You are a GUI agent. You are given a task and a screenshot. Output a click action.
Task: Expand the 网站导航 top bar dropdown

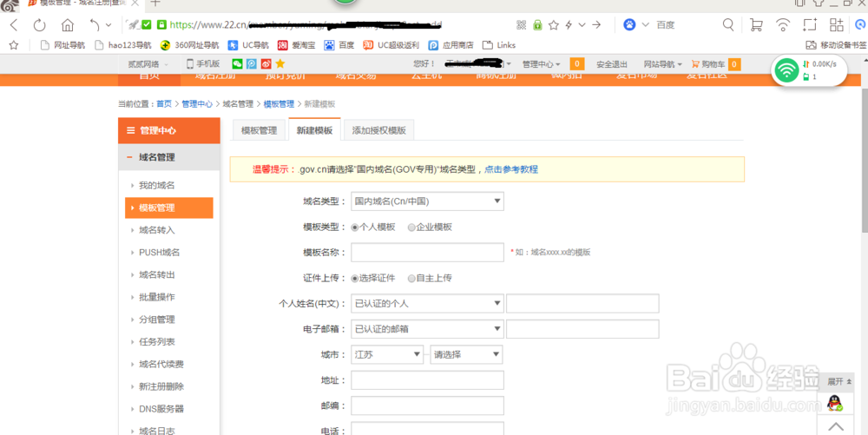662,64
